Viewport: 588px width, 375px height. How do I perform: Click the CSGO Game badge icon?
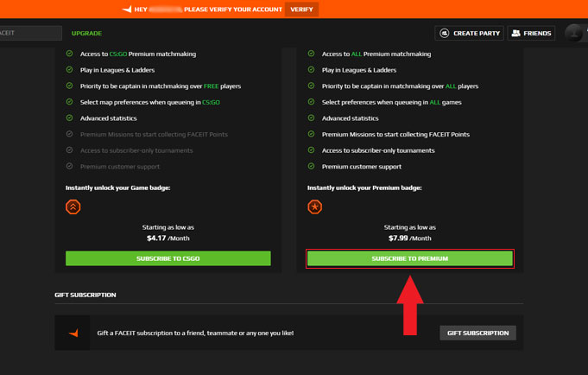pyautogui.click(x=73, y=207)
